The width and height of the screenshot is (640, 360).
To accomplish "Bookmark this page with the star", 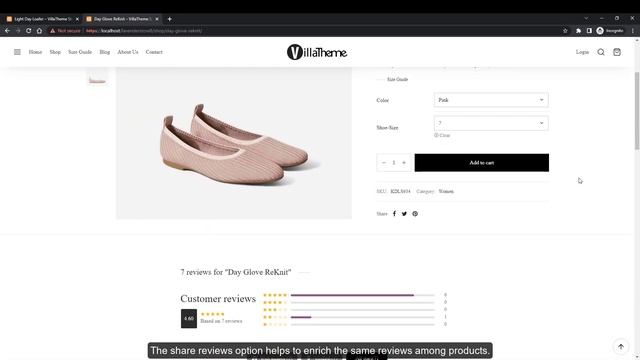I will (x=565, y=31).
